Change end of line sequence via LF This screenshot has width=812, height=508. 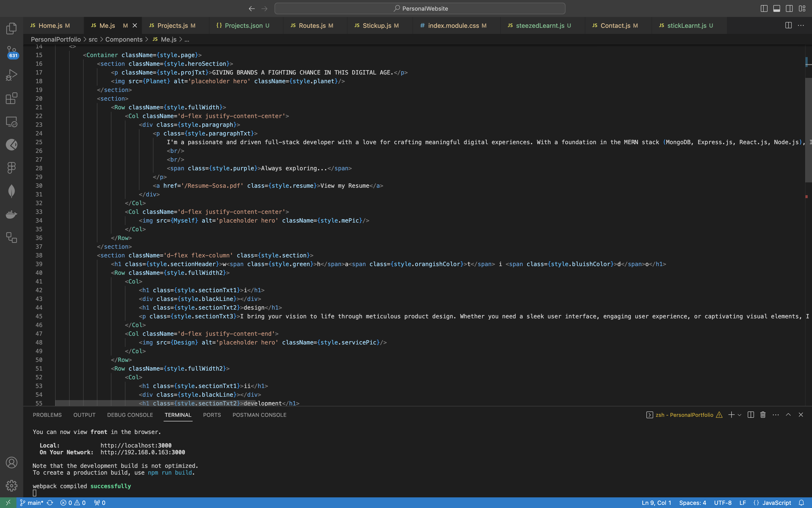point(743,503)
